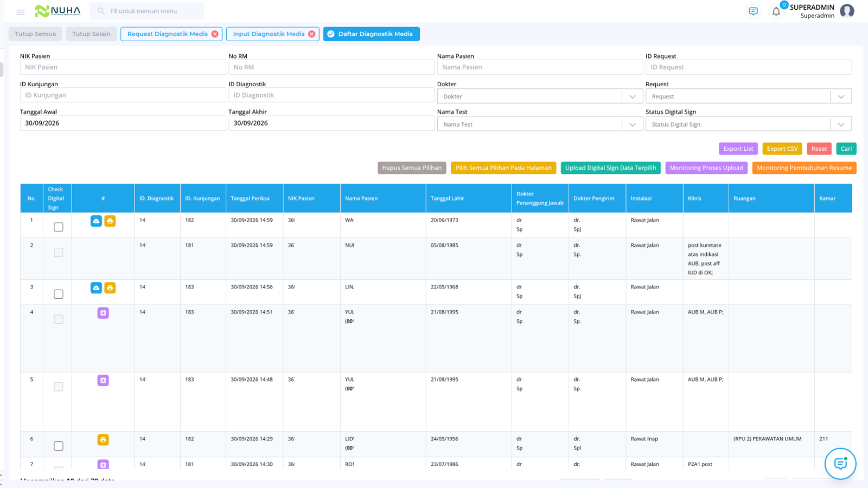The width and height of the screenshot is (868, 488).
Task: Click Upload Digital Sign Data Terpilih
Action: pos(611,168)
